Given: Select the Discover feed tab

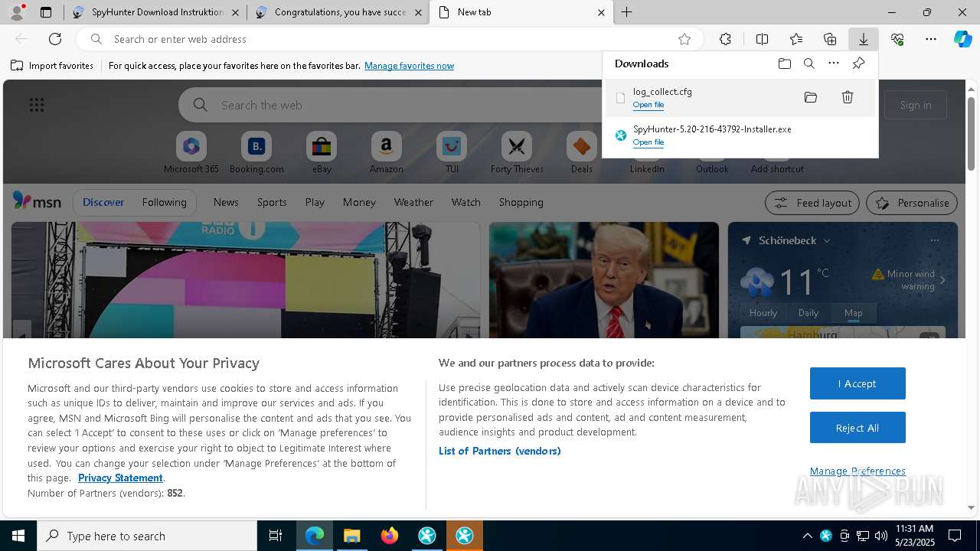Looking at the screenshot, I should (103, 202).
